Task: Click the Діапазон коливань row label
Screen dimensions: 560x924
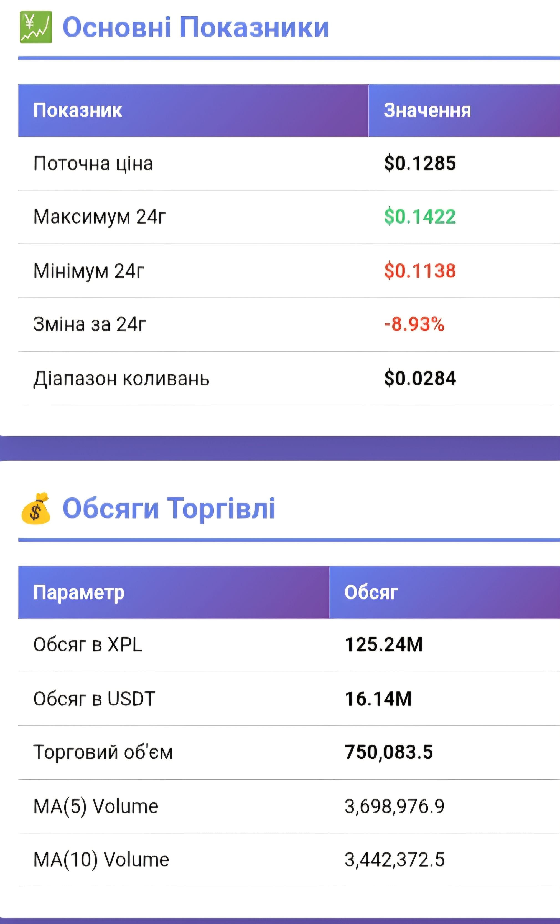Action: point(121,378)
